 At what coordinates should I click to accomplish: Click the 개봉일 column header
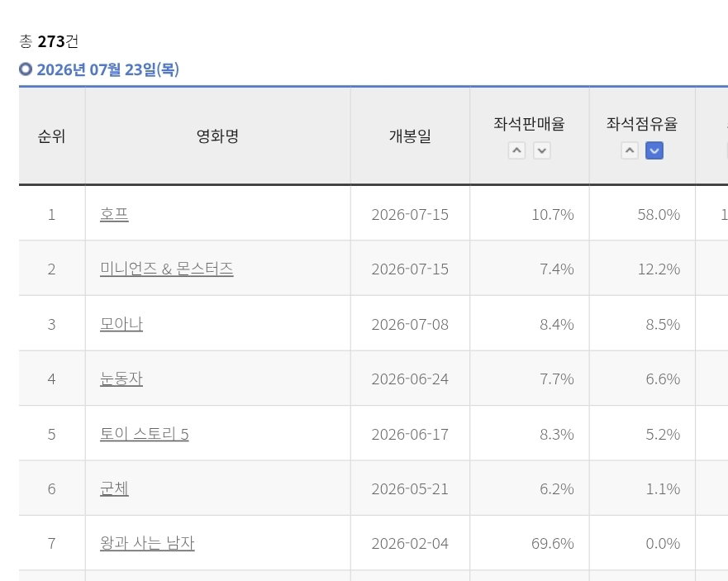pos(410,136)
